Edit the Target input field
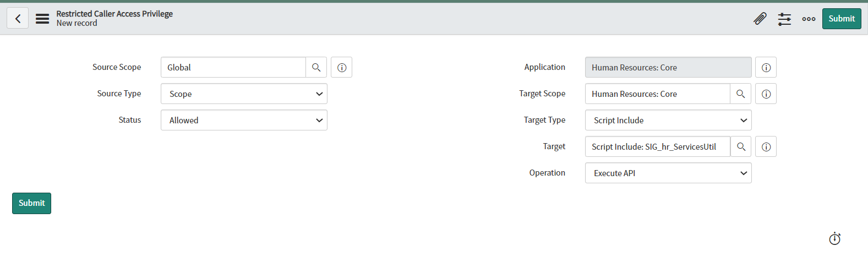Image resolution: width=868 pixels, height=262 pixels. click(x=658, y=146)
